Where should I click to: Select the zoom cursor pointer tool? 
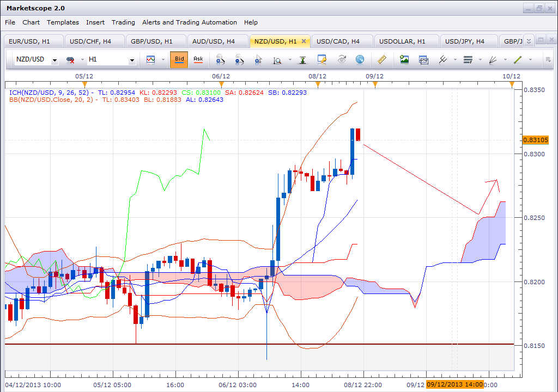coord(258,59)
